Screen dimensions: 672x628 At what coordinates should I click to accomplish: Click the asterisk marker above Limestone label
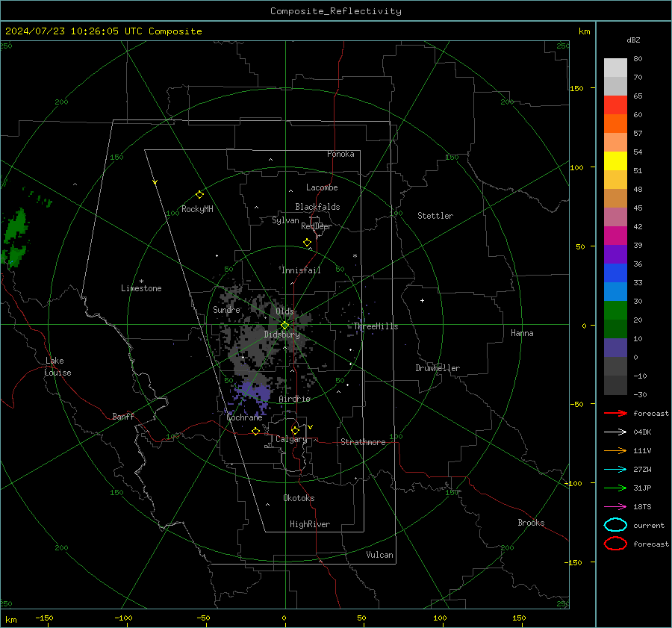pos(141,282)
